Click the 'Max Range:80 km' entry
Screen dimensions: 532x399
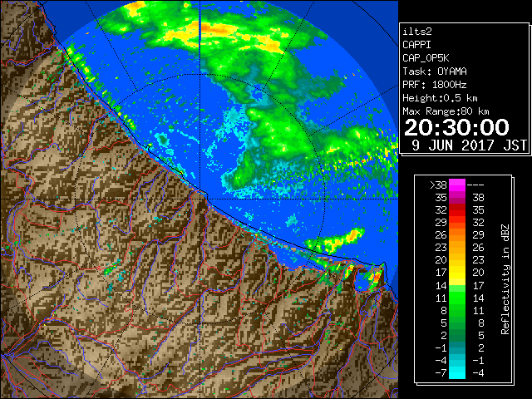pyautogui.click(x=446, y=111)
